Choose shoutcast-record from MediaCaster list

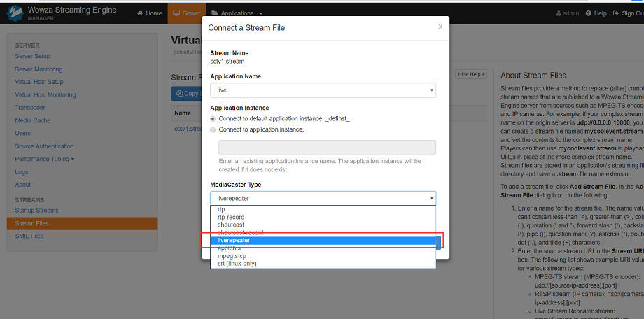pos(323,232)
